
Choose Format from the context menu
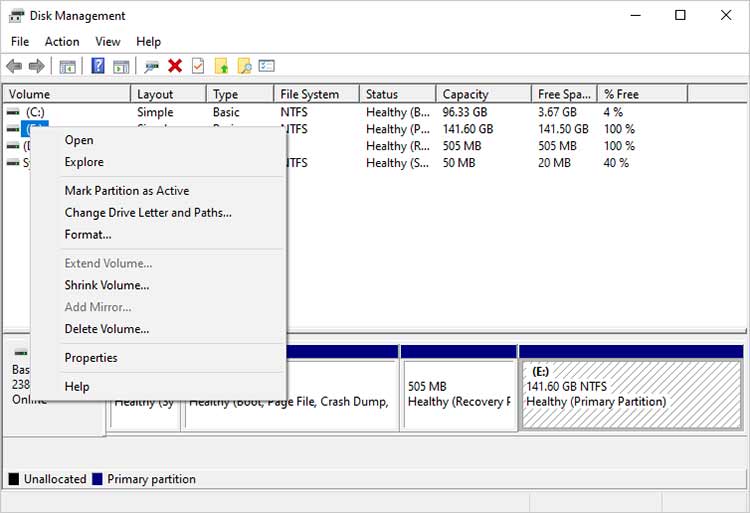pos(88,235)
